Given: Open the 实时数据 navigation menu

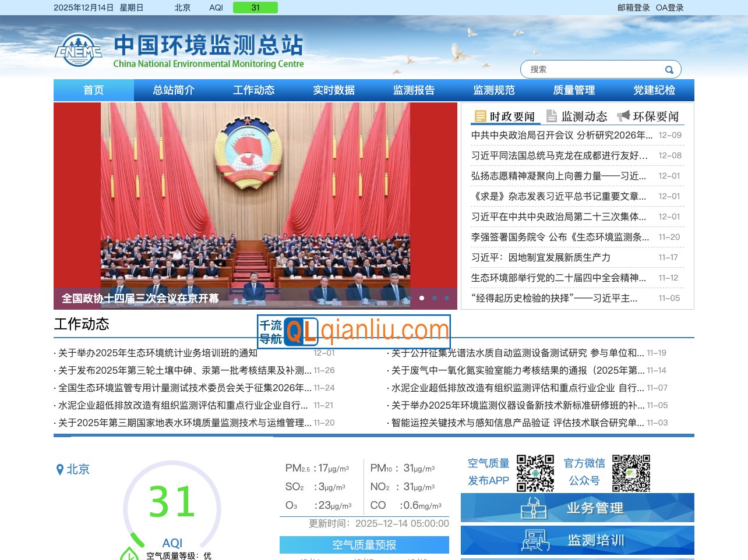Looking at the screenshot, I should click(x=333, y=90).
